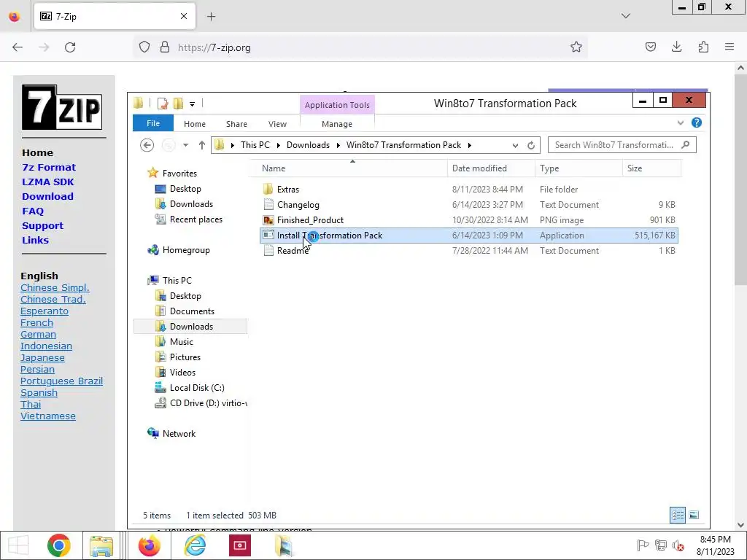Open Firefox Extensions puzzle icon
This screenshot has height=560, width=747.
[703, 47]
